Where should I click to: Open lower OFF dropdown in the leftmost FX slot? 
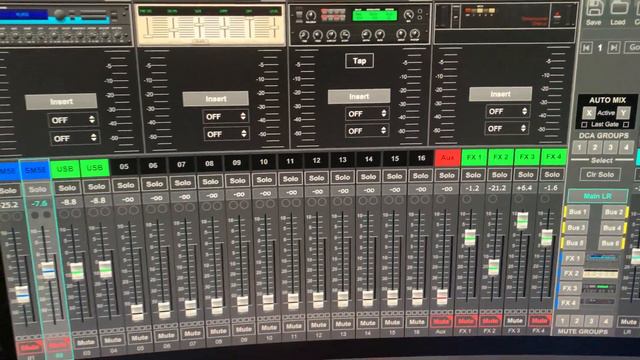pos(74,138)
